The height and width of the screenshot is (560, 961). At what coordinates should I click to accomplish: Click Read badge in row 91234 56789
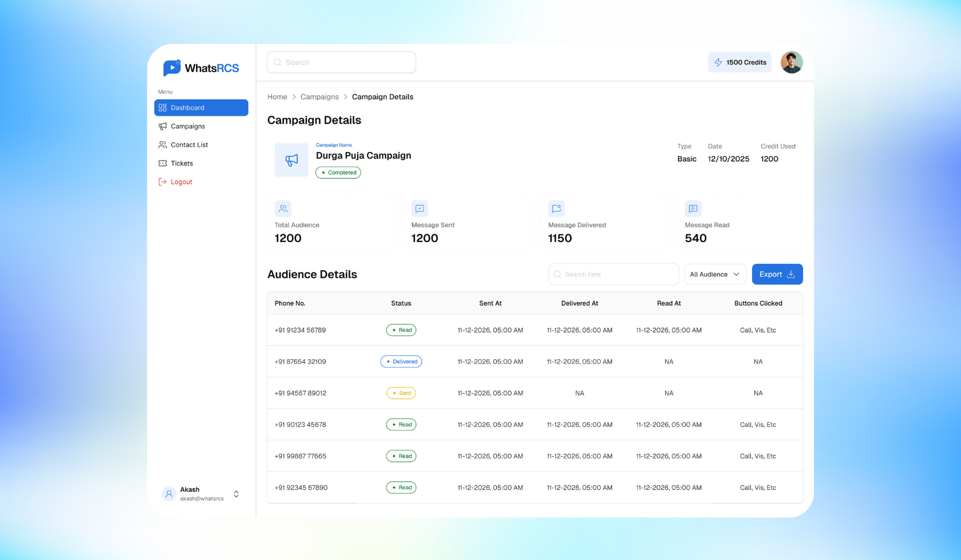click(x=401, y=330)
